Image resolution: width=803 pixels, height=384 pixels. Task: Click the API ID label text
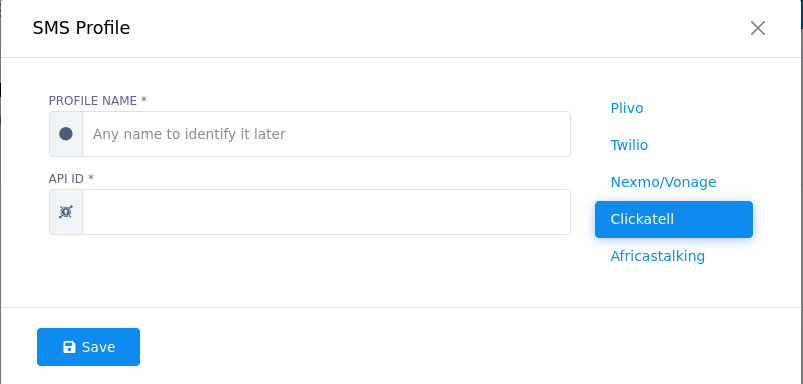(66, 179)
